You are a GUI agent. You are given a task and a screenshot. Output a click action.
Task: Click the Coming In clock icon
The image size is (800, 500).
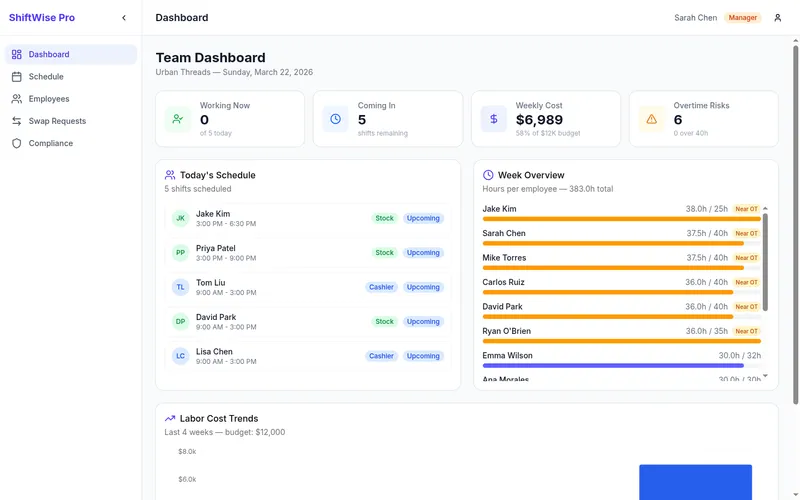(x=336, y=119)
